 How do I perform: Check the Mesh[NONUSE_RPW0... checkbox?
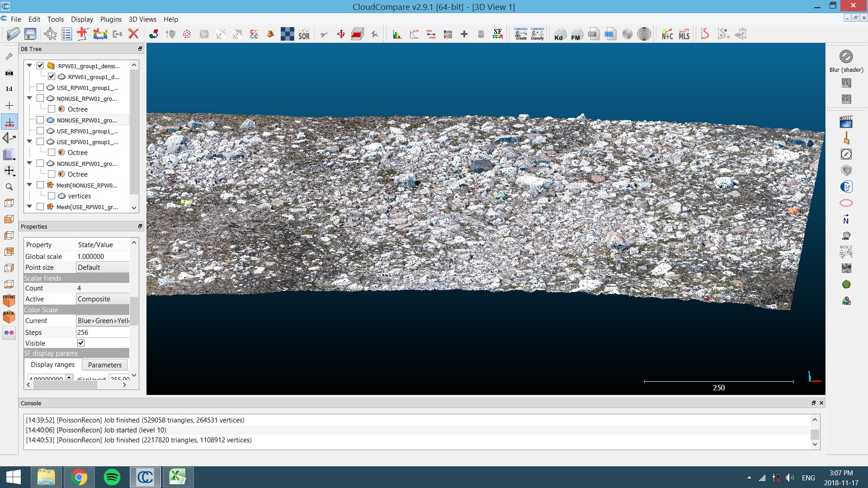[x=40, y=185]
